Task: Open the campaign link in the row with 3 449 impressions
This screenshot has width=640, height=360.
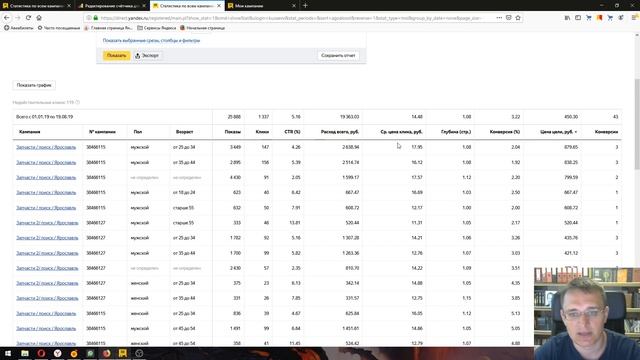Action: pos(46,147)
